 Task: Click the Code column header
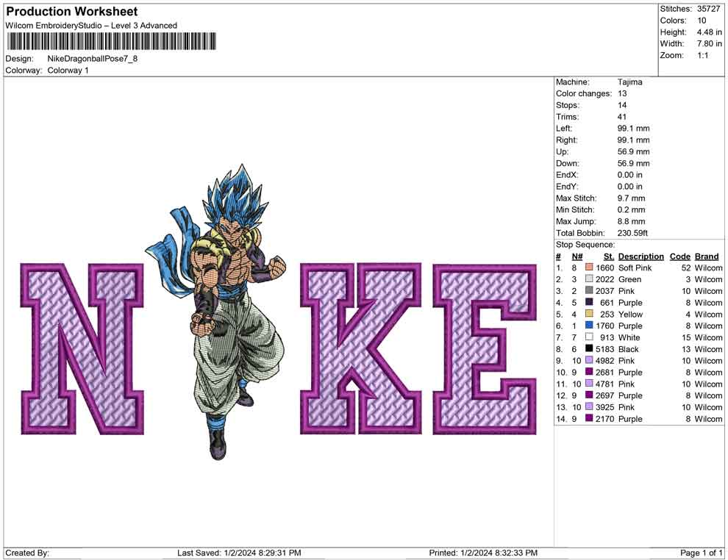(679, 256)
